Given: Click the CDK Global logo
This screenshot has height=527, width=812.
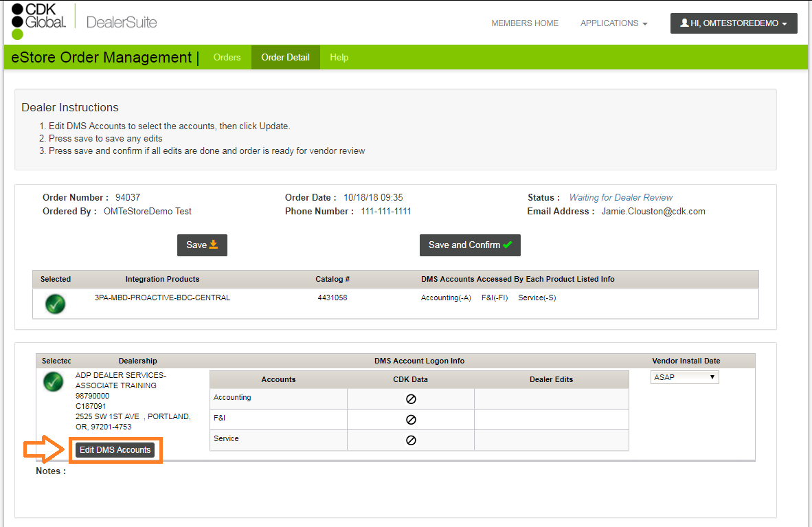Looking at the screenshot, I should tap(39, 21).
